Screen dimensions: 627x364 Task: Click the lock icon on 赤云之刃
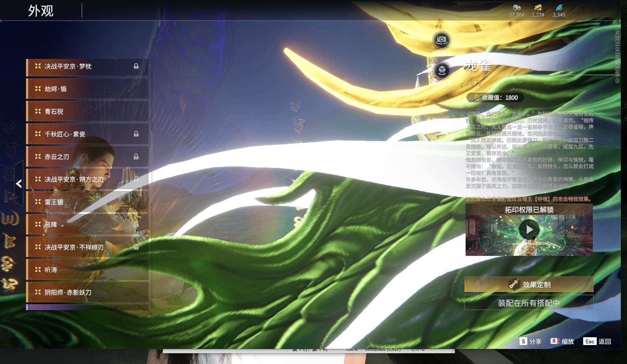pyautogui.click(x=136, y=157)
